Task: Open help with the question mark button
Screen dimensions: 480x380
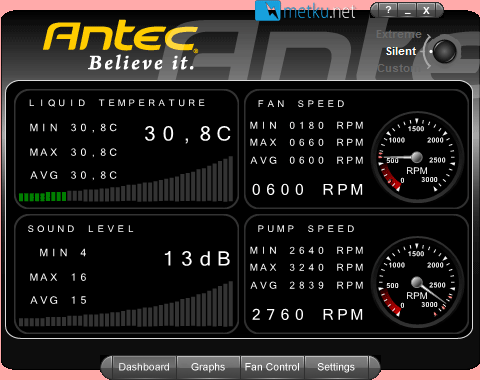Action: pyautogui.click(x=388, y=10)
